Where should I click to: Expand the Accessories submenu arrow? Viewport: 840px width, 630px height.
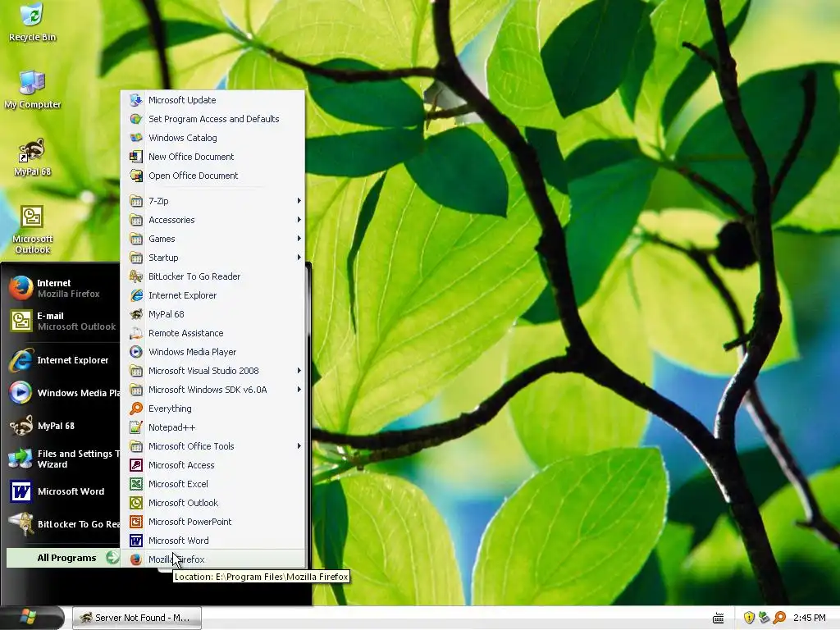tap(299, 220)
